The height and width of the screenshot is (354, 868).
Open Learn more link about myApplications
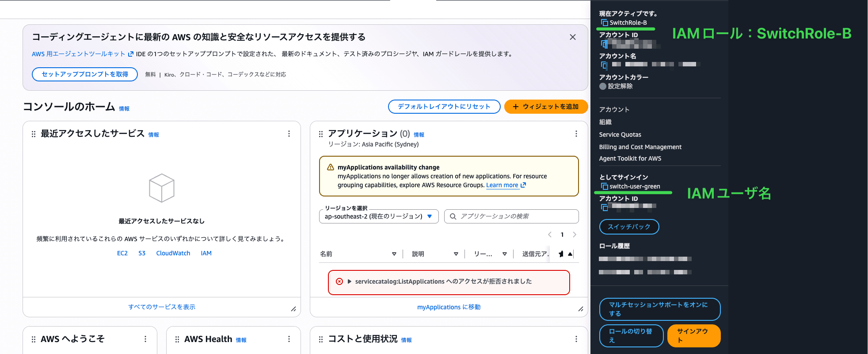click(x=506, y=185)
